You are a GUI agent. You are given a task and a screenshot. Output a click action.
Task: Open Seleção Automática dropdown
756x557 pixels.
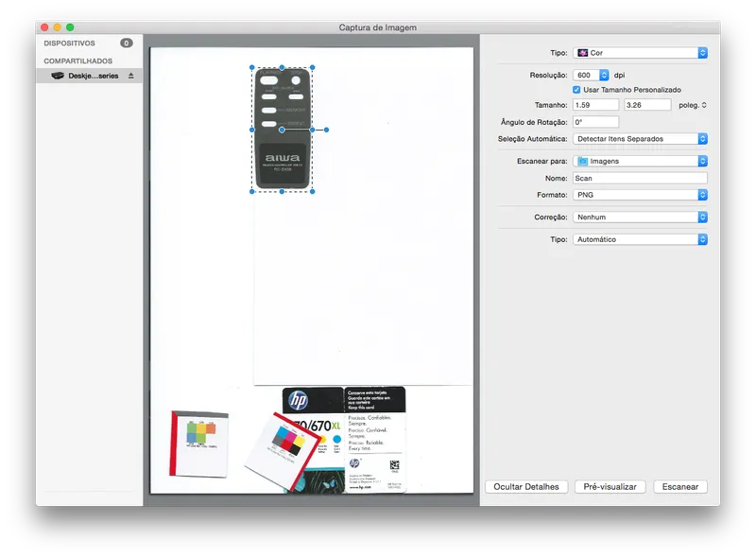(640, 139)
